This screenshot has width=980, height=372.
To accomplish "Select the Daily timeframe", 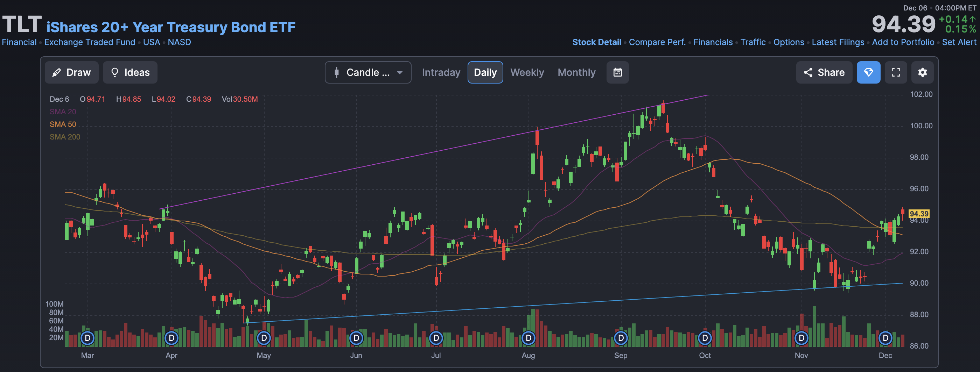I will (x=485, y=72).
